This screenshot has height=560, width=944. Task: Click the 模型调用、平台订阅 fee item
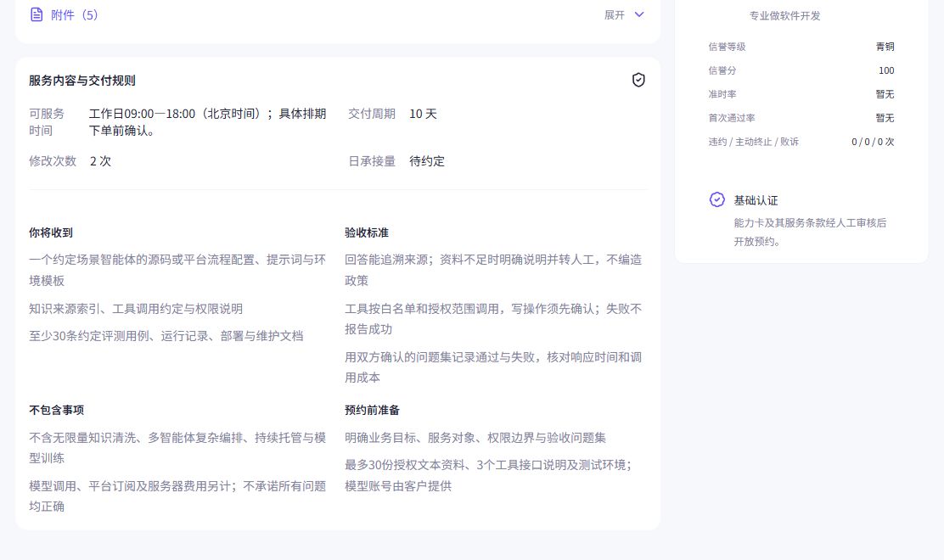[177, 496]
